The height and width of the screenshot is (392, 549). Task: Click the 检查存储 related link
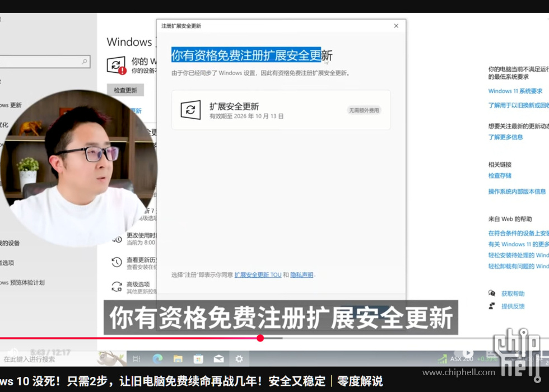[500, 176]
